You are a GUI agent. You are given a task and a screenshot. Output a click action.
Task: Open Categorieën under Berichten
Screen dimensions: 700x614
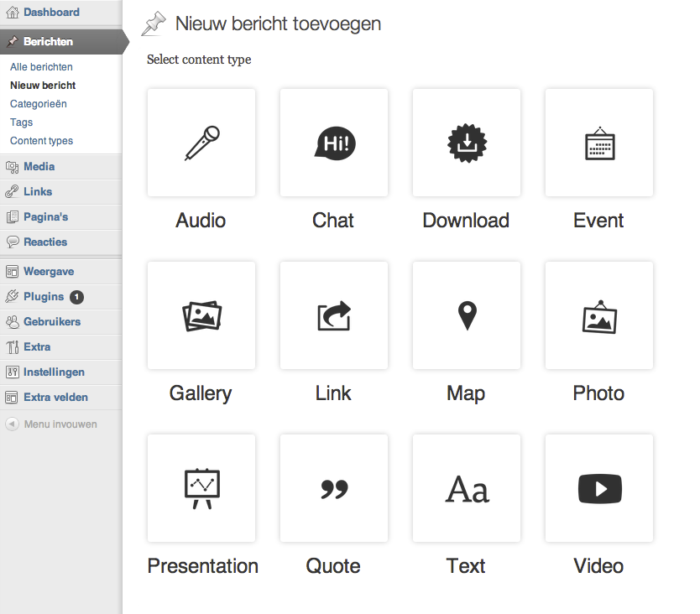coord(39,103)
